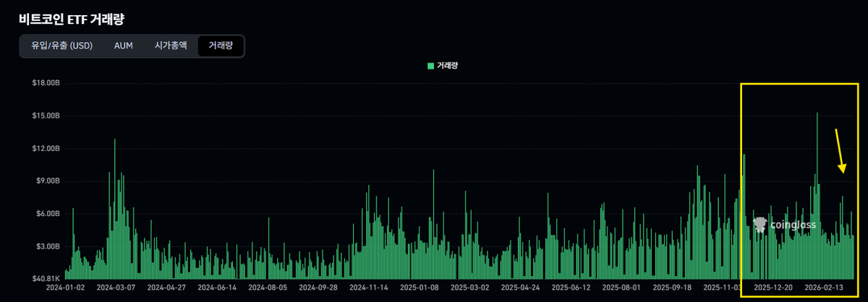Click the 2025-04-24 date label

[x=521, y=287]
